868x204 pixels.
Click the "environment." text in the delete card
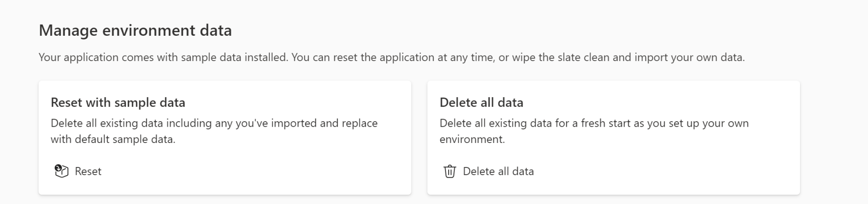pos(472,139)
